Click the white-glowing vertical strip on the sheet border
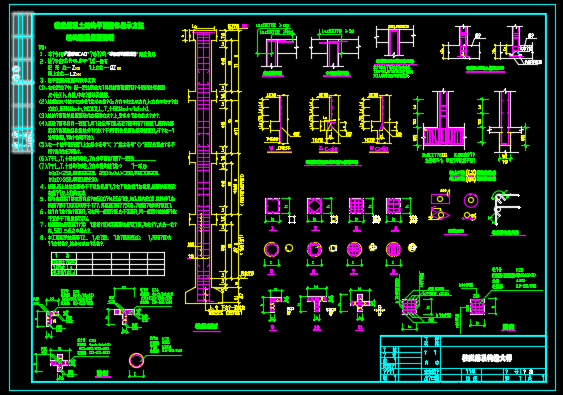The height and width of the screenshot is (395, 563). pyautogui.click(x=23, y=83)
